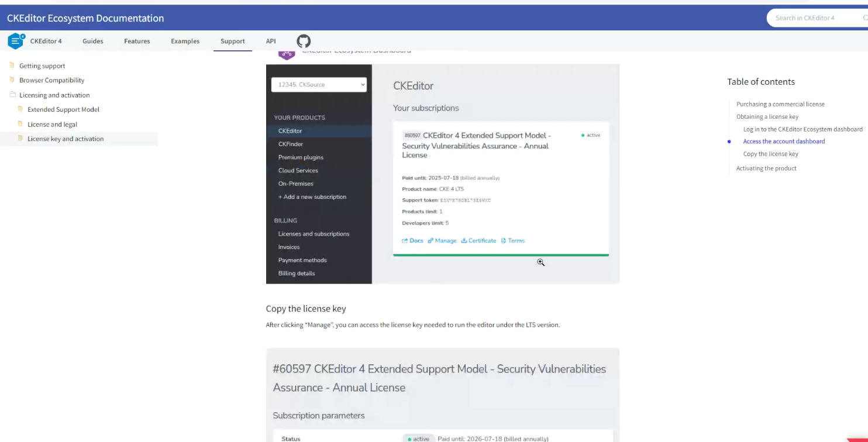This screenshot has height=442, width=868.
Task: Click the Extended Support Model page icon
Action: click(20, 109)
